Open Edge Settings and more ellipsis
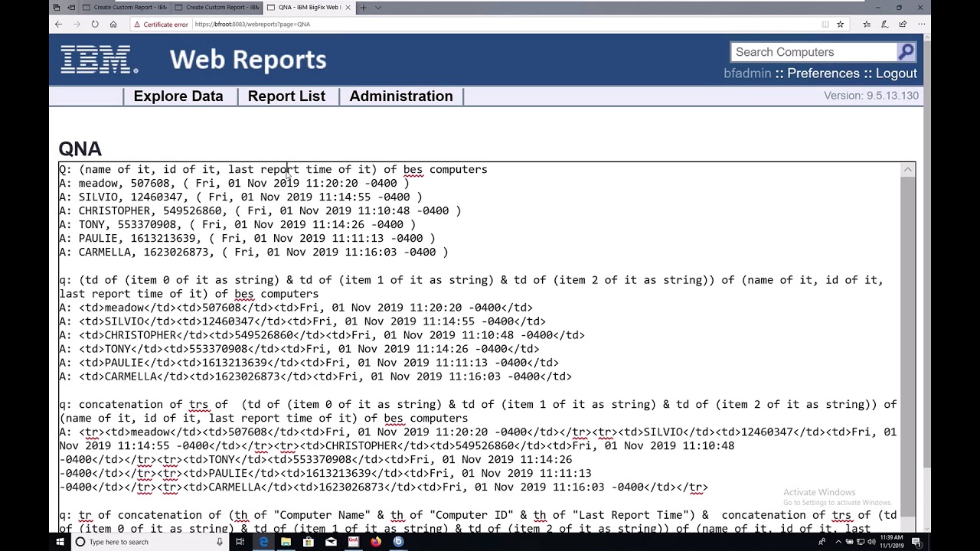This screenshot has width=980, height=551. (922, 24)
